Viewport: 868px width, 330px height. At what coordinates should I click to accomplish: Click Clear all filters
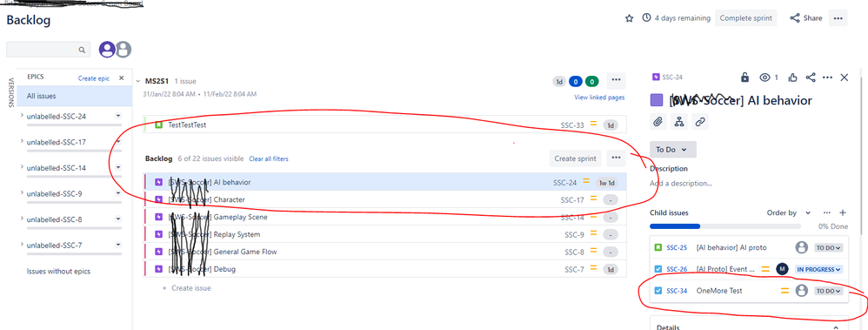(x=269, y=158)
